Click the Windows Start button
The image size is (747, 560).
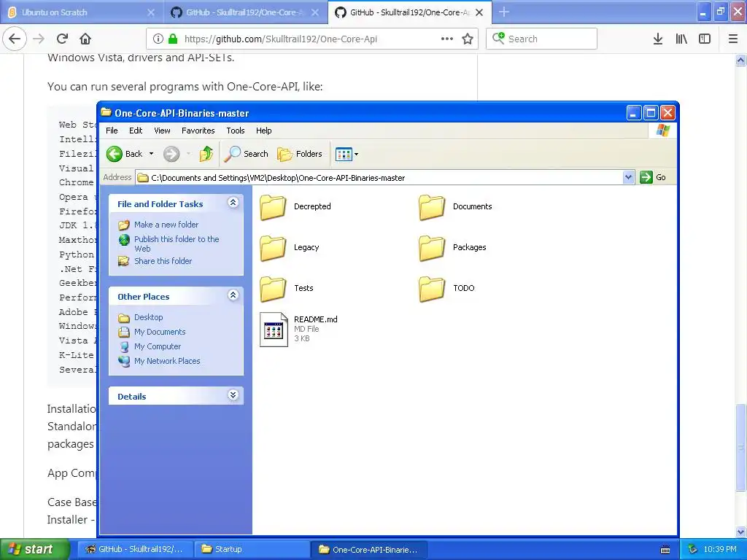34,549
